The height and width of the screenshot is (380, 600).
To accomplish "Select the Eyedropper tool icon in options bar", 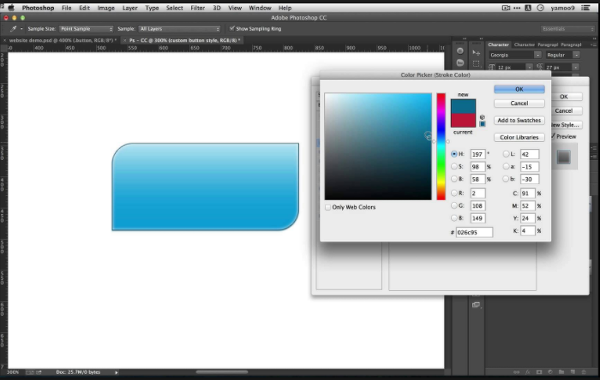I will pos(13,29).
